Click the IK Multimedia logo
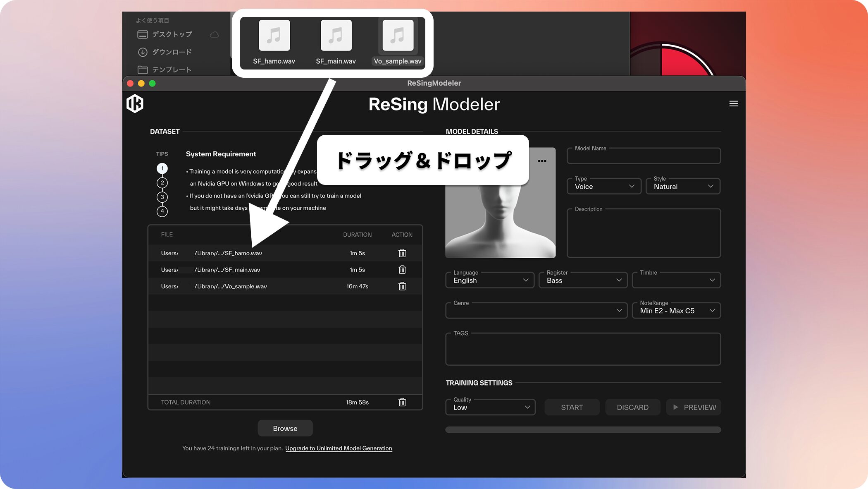Viewport: 868px width, 489px height. (135, 103)
